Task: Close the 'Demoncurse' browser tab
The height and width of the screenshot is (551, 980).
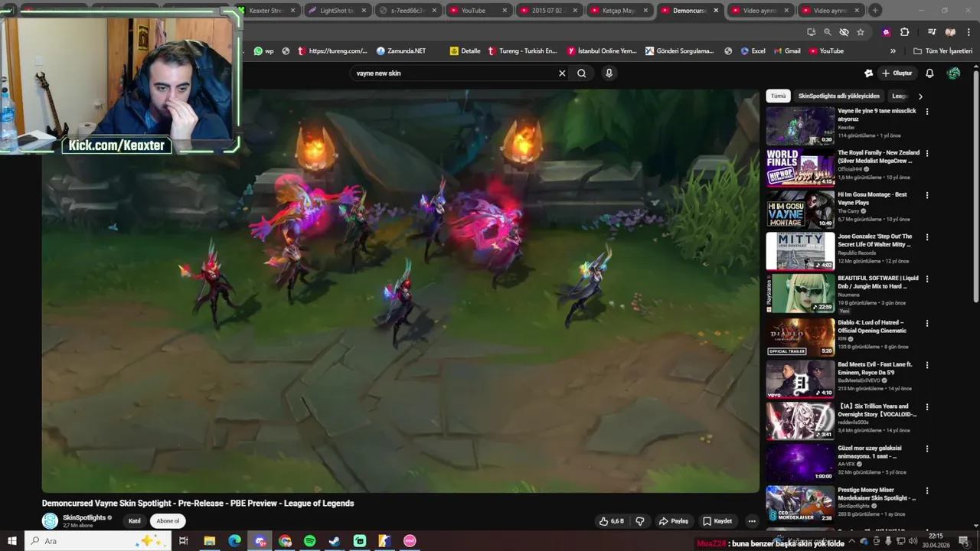Action: tap(716, 11)
